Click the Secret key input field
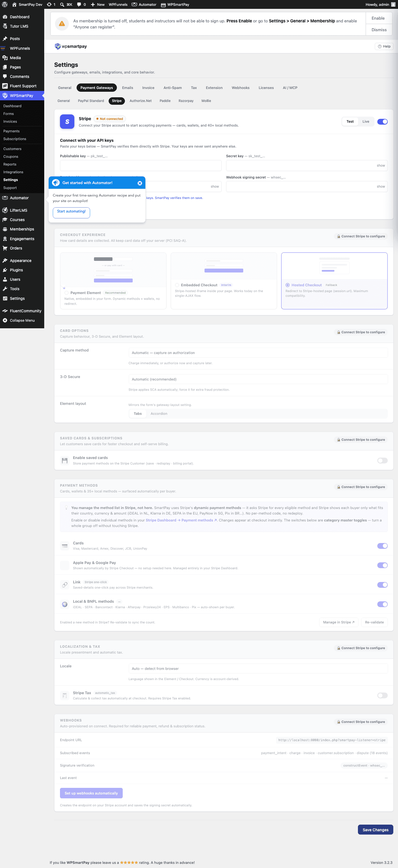This screenshot has width=398, height=868. pyautogui.click(x=307, y=166)
